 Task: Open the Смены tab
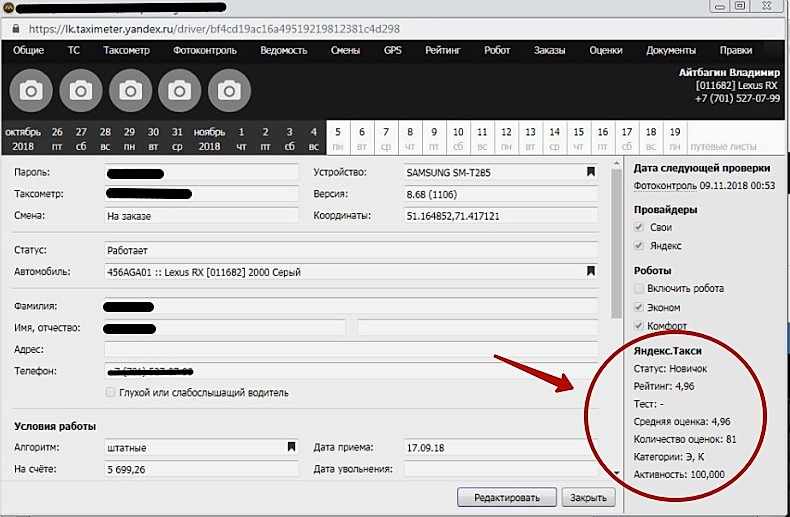coord(345,50)
